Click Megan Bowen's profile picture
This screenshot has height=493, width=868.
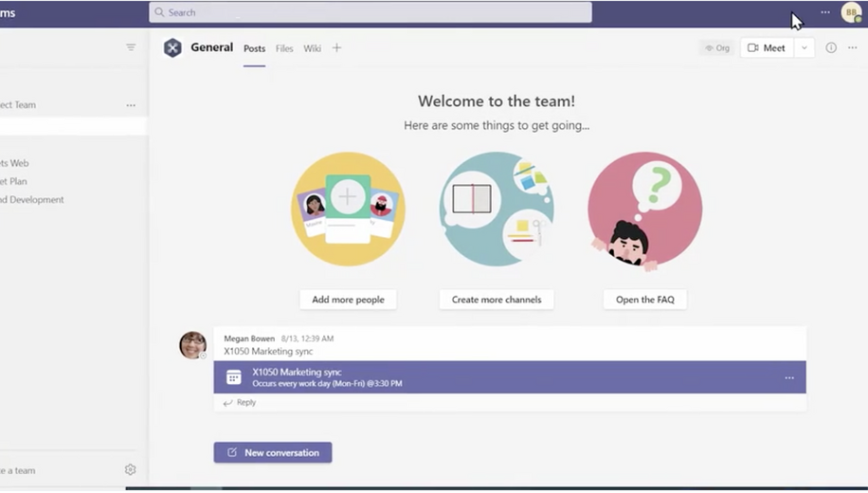(x=192, y=345)
